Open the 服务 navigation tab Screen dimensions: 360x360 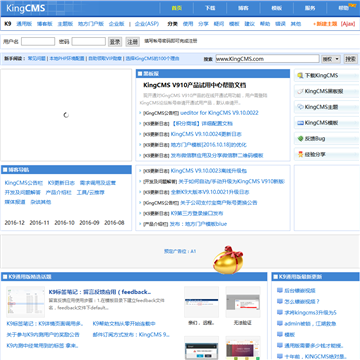click(310, 8)
